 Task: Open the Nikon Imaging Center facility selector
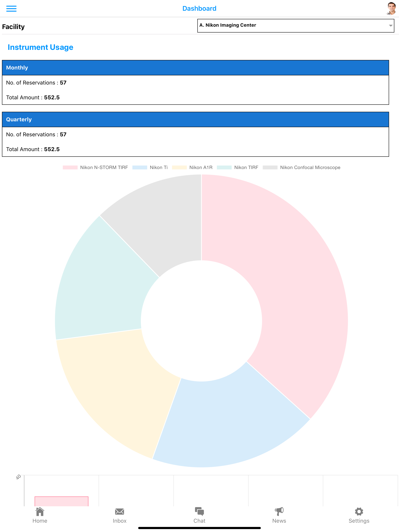tap(296, 26)
